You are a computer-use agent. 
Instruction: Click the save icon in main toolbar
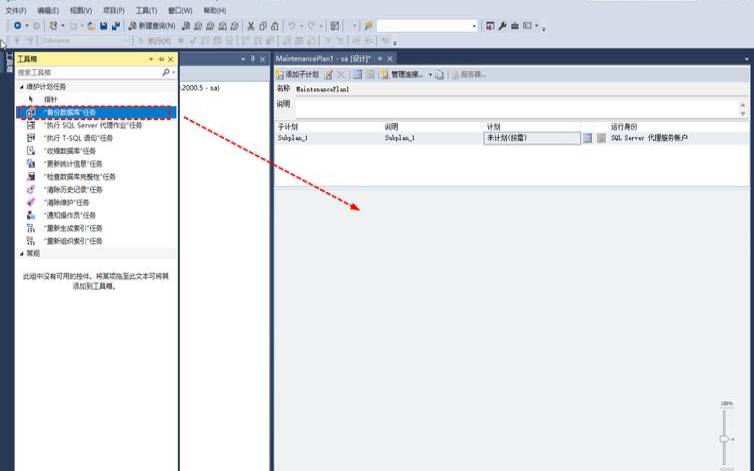click(x=103, y=25)
